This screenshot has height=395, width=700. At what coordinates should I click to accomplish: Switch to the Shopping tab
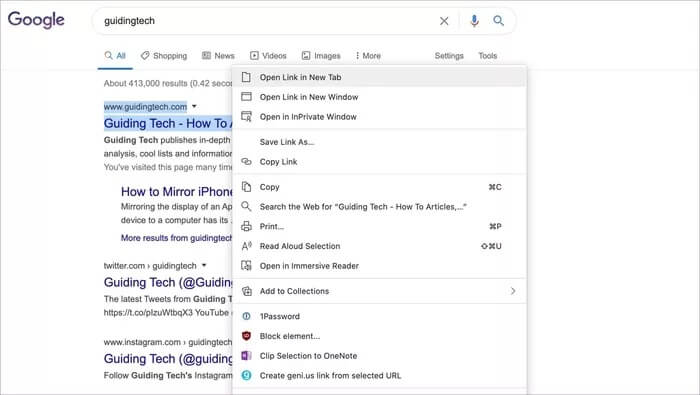[164, 56]
